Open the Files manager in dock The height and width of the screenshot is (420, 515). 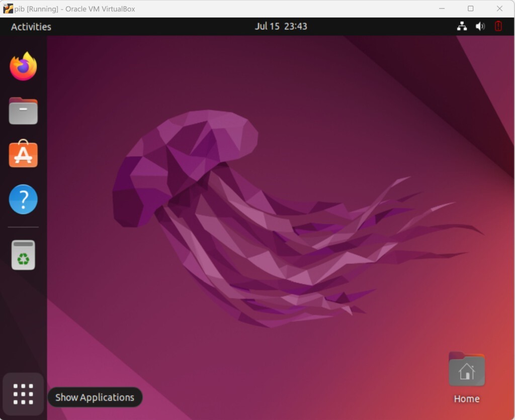point(23,111)
